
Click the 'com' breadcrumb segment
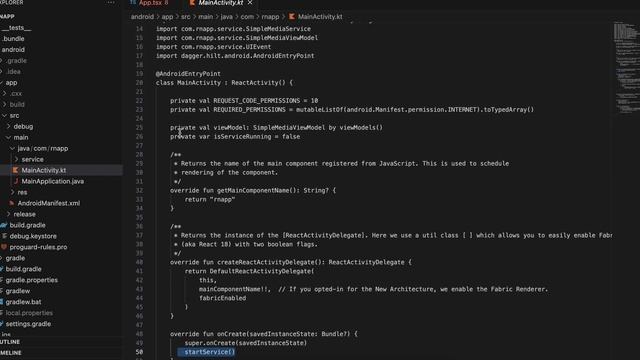coord(247,17)
